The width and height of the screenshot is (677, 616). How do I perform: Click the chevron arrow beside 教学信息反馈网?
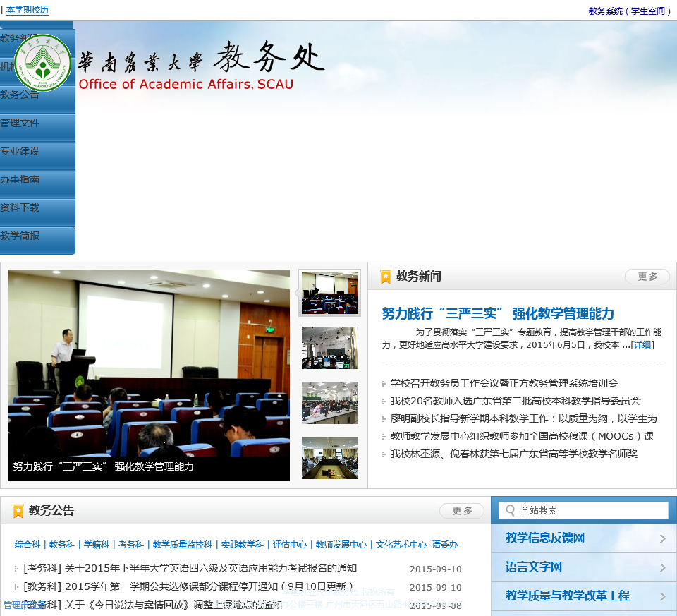(663, 538)
